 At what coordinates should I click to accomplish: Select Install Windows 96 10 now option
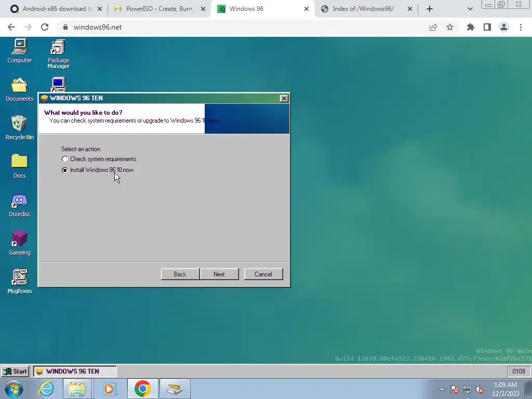click(x=98, y=170)
